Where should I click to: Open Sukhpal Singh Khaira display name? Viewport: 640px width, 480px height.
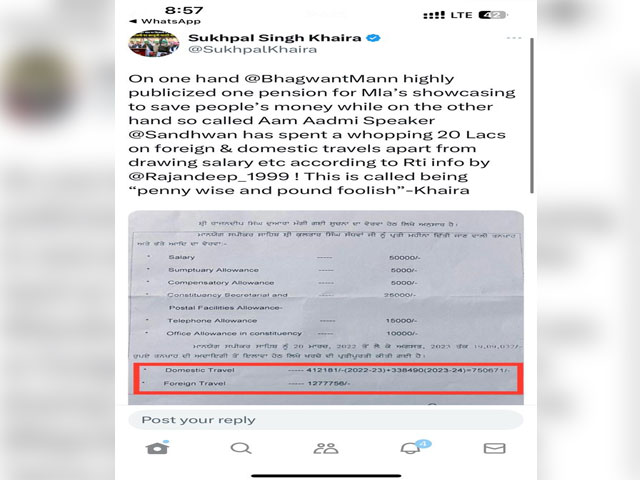pyautogui.click(x=275, y=38)
